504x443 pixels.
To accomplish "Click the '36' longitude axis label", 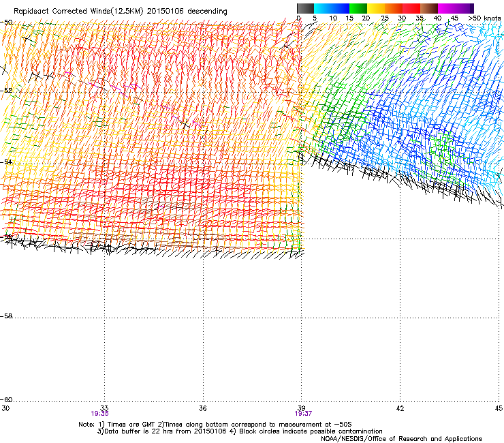I will 203,408.
